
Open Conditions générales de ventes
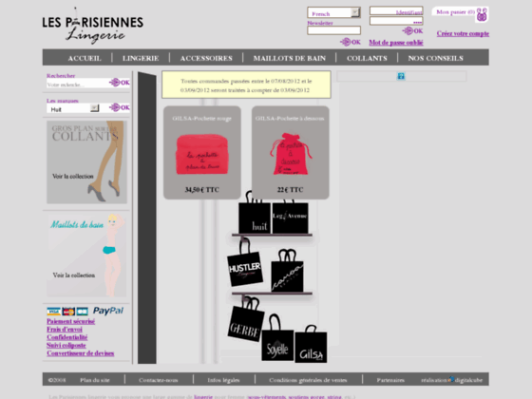308,380
